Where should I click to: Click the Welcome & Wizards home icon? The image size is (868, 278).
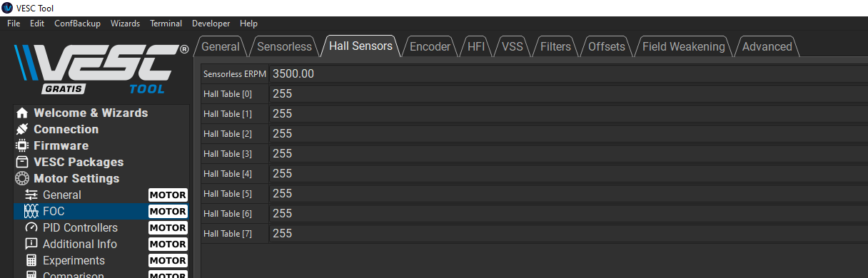22,113
